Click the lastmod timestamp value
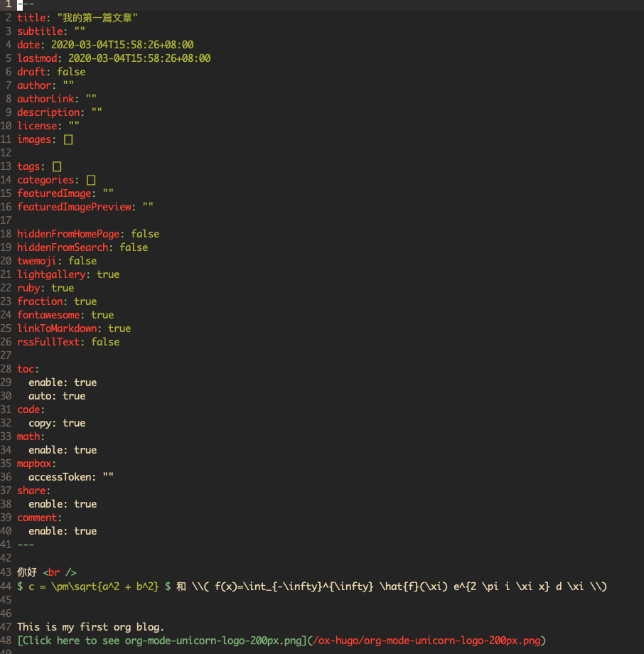Screen dimensions: 644x654 pyautogui.click(x=139, y=58)
